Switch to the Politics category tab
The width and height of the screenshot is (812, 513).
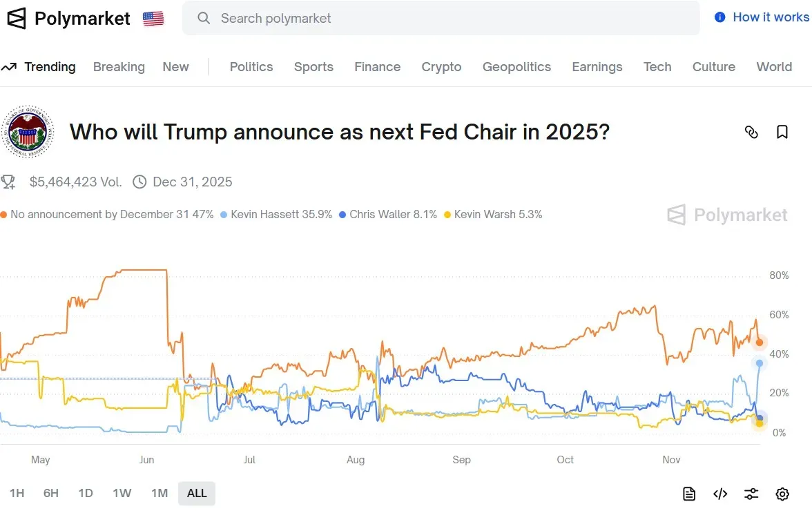pos(251,66)
